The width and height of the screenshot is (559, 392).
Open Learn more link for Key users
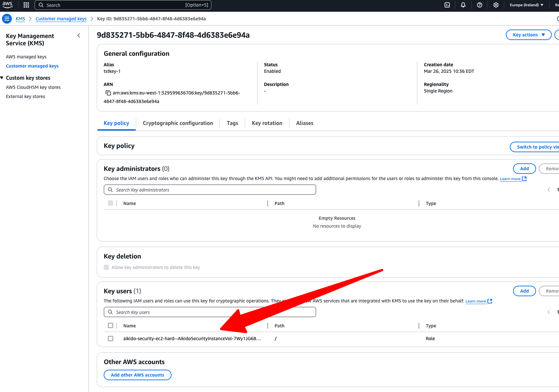pos(479,301)
